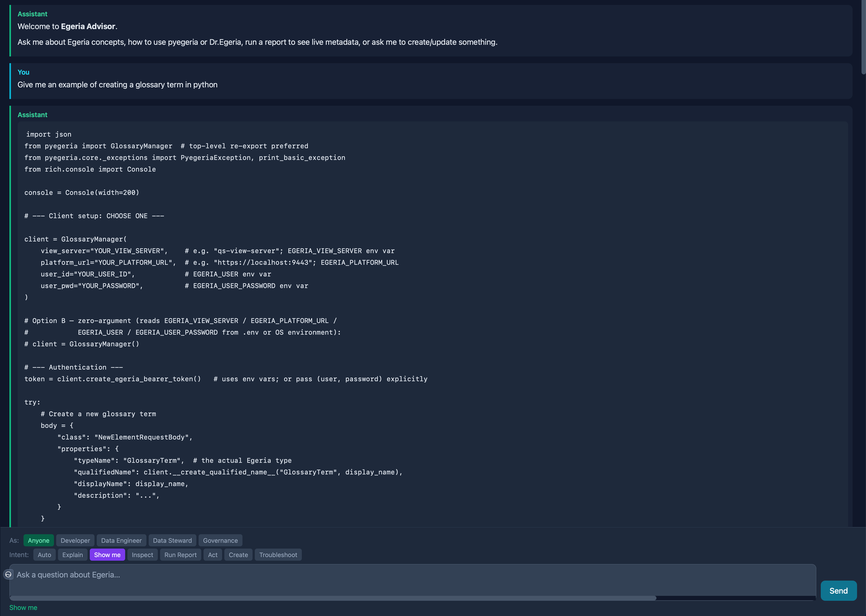866x616 pixels.
Task: Click the "body = {" code line
Action: (x=57, y=425)
